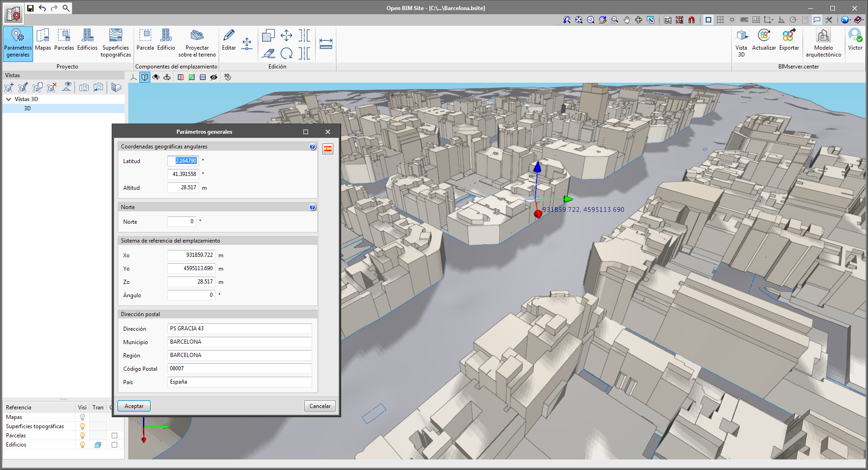Toggle visibility bulb for Mapas layer

click(82, 417)
